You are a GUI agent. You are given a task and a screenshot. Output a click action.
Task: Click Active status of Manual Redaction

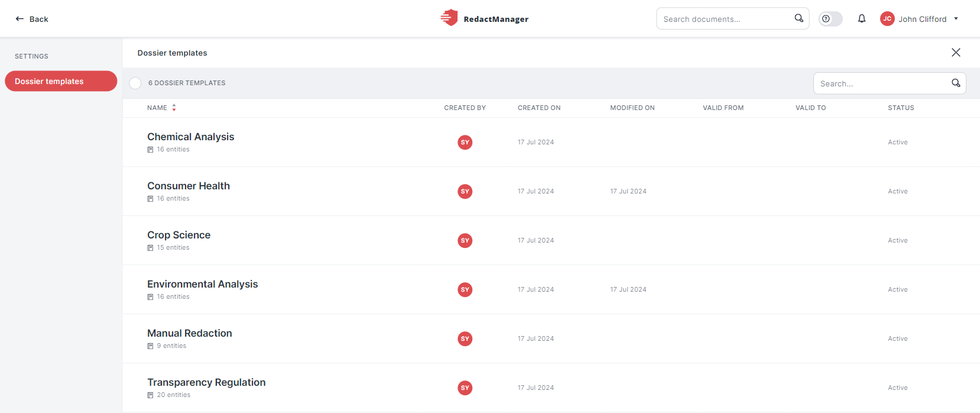coord(897,338)
